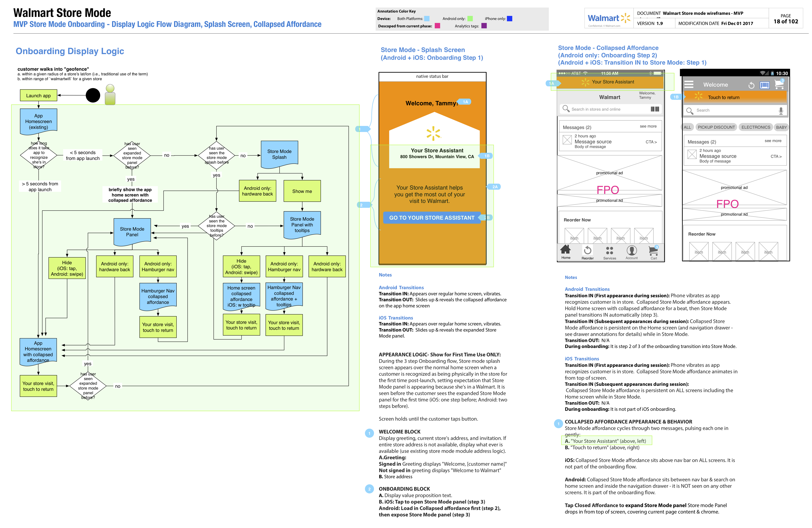Open the Account icon in iOS tab bar
This screenshot has width=812, height=528.
(x=632, y=250)
